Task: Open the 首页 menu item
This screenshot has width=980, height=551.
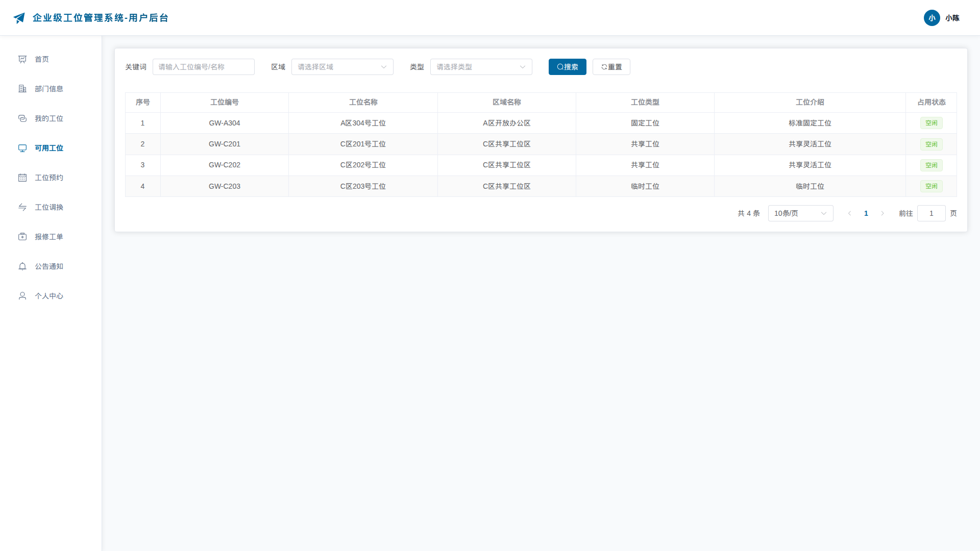Action: point(51,59)
